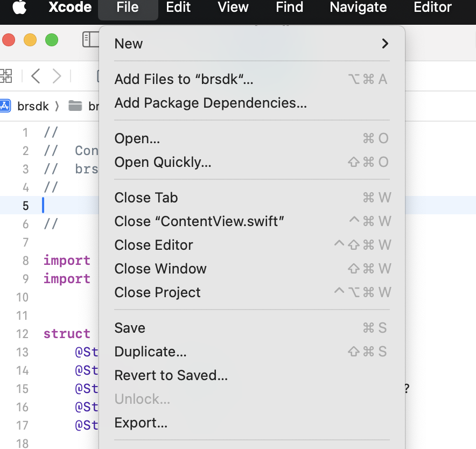
Task: Open the Navigate menu
Action: click(x=358, y=6)
